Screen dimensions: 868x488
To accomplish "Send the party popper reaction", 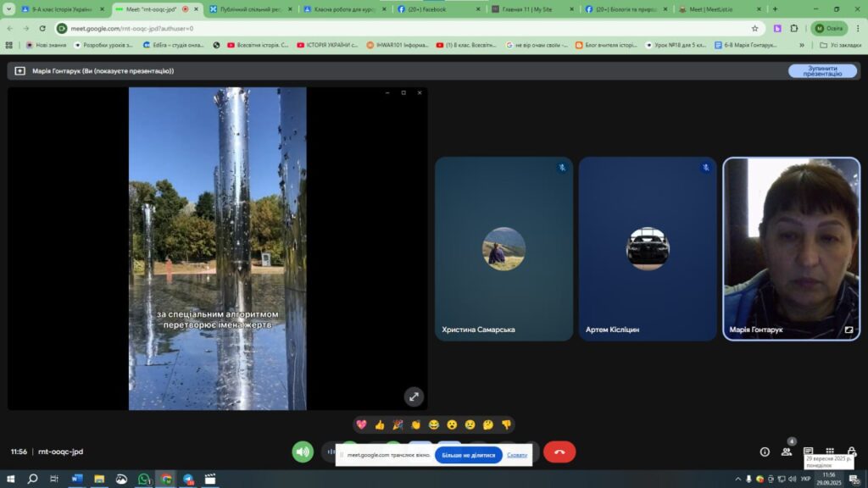I will pos(398,424).
